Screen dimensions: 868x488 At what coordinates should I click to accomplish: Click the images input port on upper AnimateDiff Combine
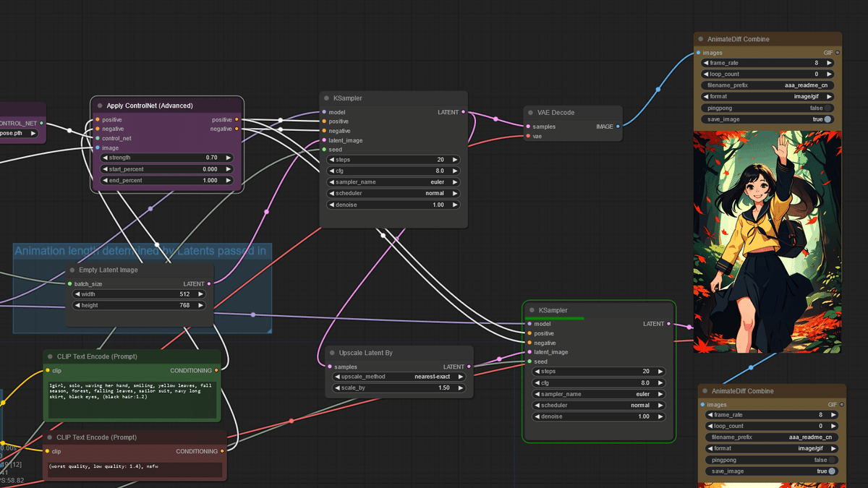tap(698, 53)
